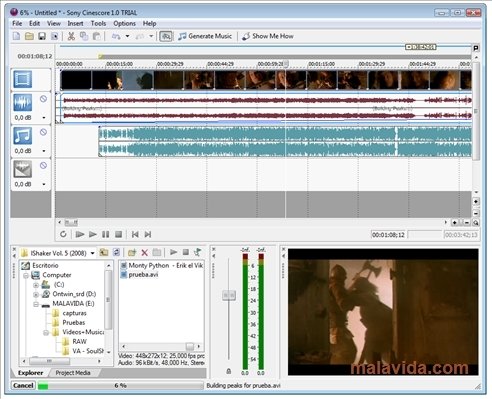Refresh the explorer view

pyautogui.click(x=116, y=252)
